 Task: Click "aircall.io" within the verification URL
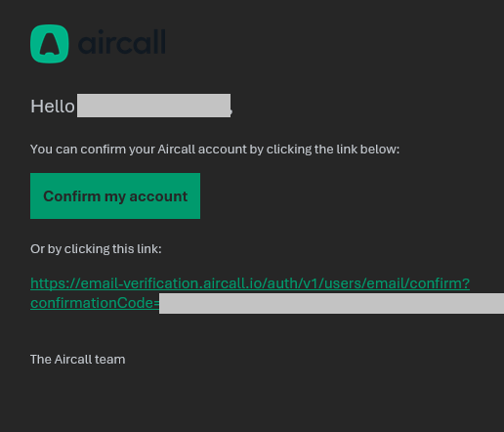231,283
